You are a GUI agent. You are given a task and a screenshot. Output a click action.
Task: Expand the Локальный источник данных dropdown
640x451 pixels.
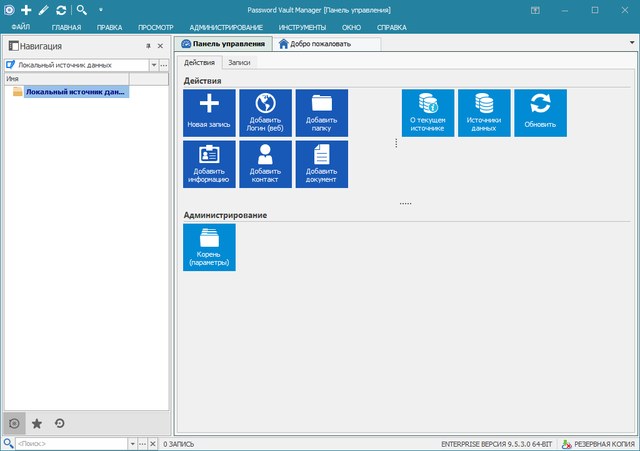[x=153, y=64]
